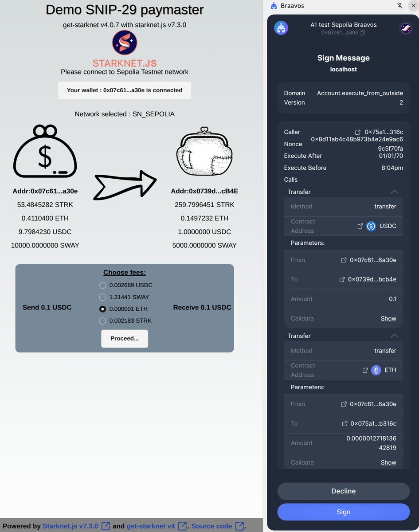Viewport: 419px width, 532px height.
Task: Open Caller address external link icon
Action: tap(358, 132)
